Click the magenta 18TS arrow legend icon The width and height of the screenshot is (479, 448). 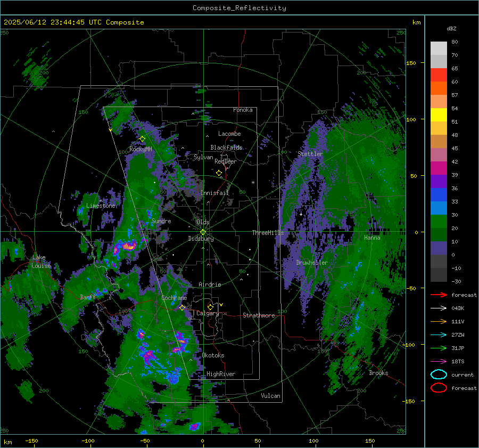point(439,362)
